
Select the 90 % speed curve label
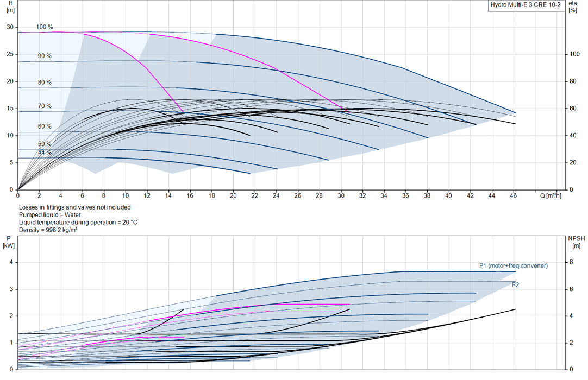pyautogui.click(x=45, y=56)
